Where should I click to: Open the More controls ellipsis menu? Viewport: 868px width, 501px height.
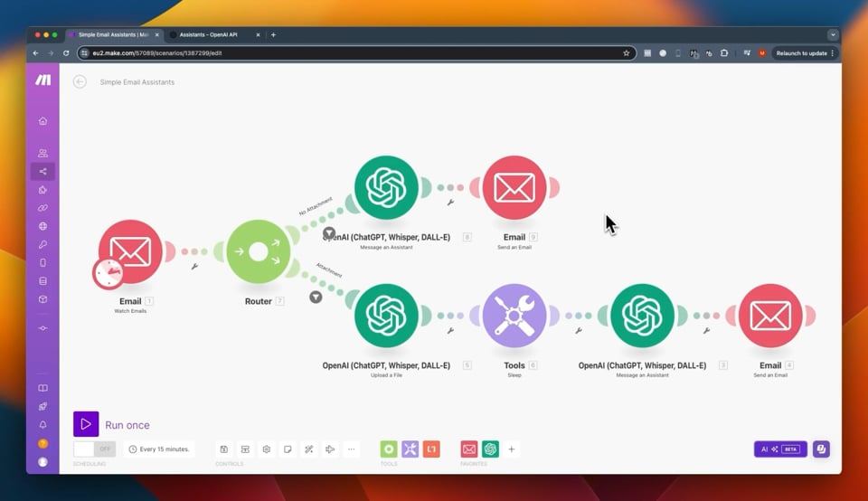click(x=351, y=449)
